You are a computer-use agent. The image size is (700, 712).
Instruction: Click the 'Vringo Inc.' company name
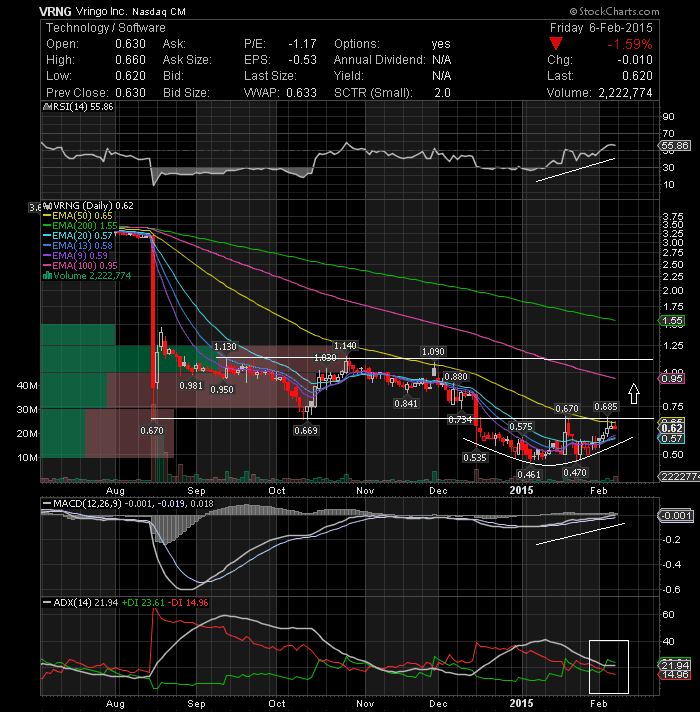click(x=102, y=11)
